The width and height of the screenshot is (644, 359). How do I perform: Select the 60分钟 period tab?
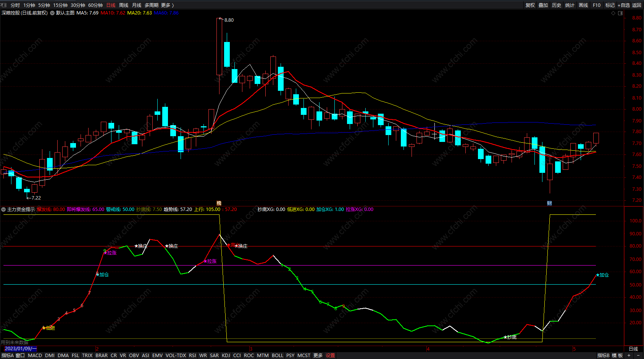click(x=95, y=5)
